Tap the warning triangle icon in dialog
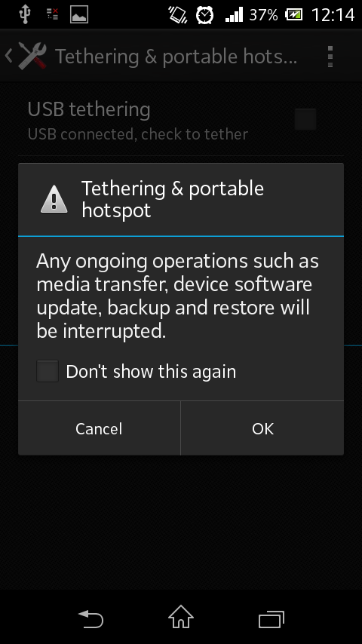362x644 pixels. pyautogui.click(x=54, y=199)
